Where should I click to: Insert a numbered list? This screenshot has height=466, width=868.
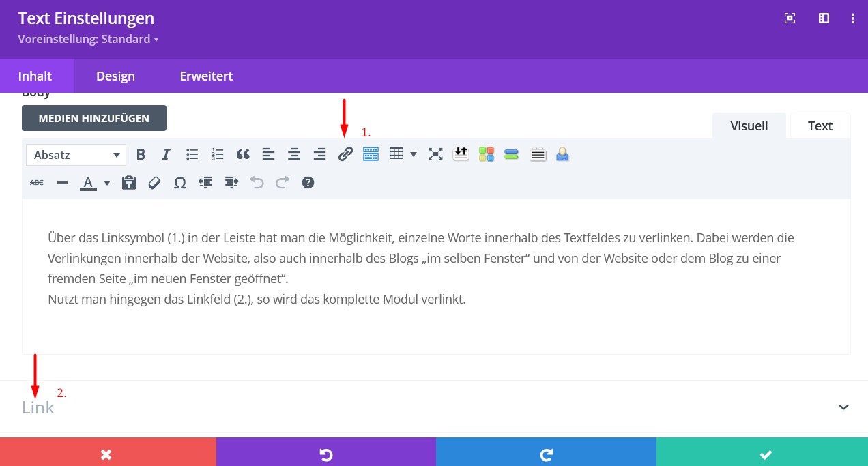[x=218, y=154]
